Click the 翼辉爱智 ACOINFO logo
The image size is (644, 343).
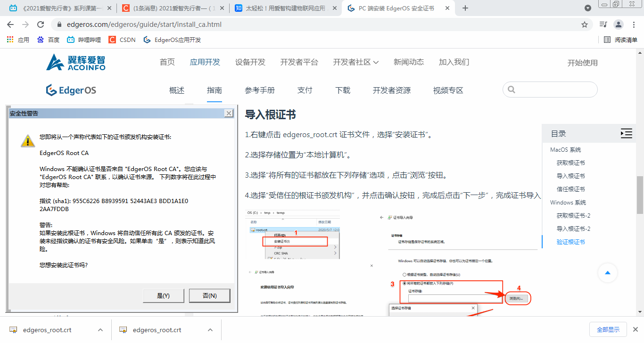tap(76, 62)
